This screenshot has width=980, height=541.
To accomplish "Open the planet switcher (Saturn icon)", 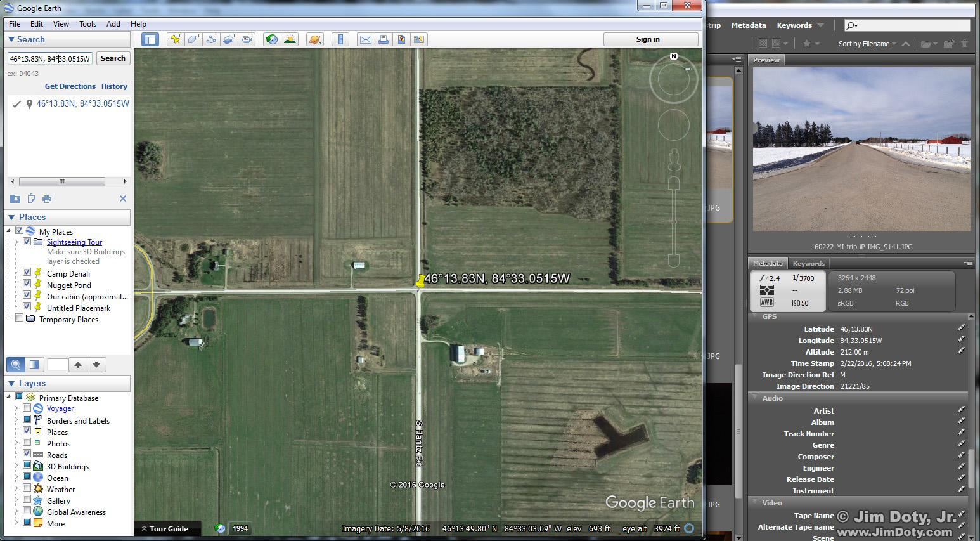I will pos(314,39).
